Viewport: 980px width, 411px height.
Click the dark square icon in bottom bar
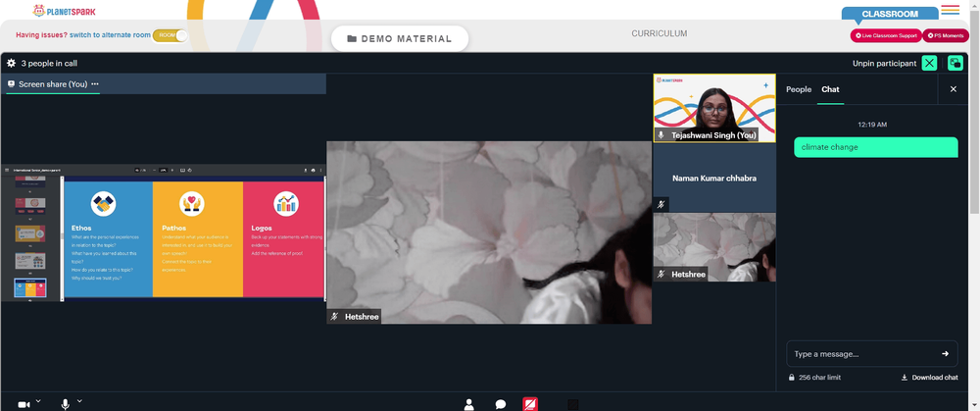coord(573,405)
